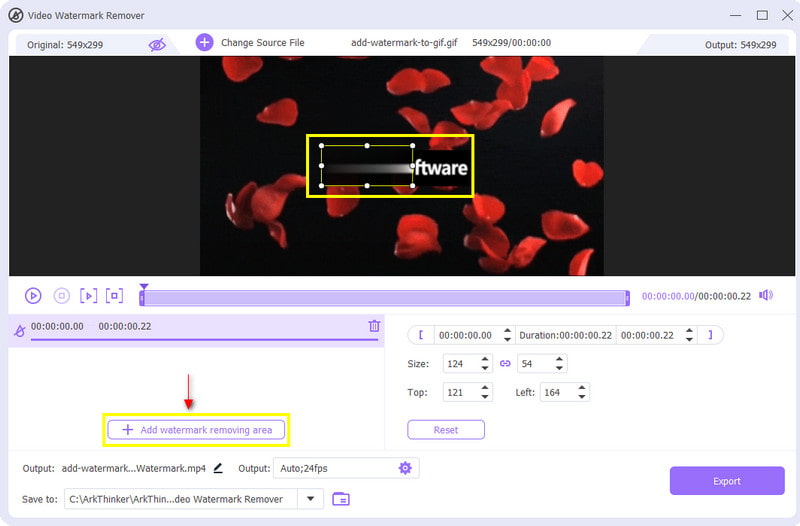This screenshot has height=526, width=800.
Task: Decrease the start time with down arrow
Action: pyautogui.click(x=507, y=340)
